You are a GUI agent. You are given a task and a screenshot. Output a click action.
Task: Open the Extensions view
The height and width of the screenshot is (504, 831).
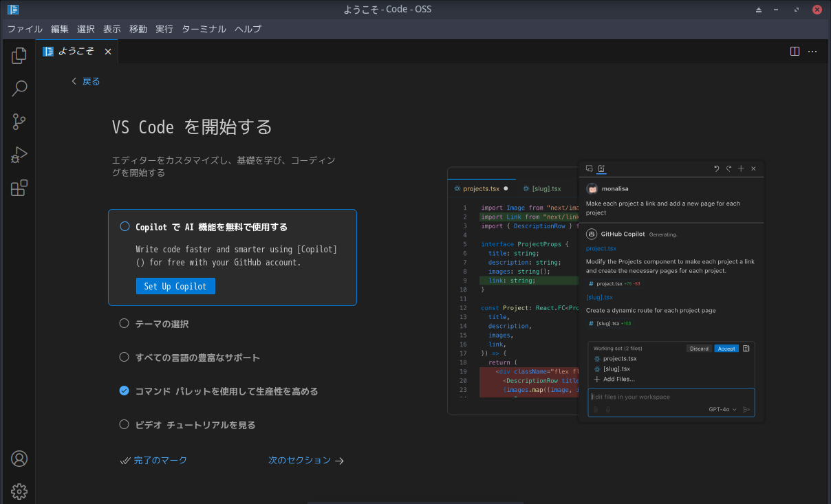click(19, 187)
